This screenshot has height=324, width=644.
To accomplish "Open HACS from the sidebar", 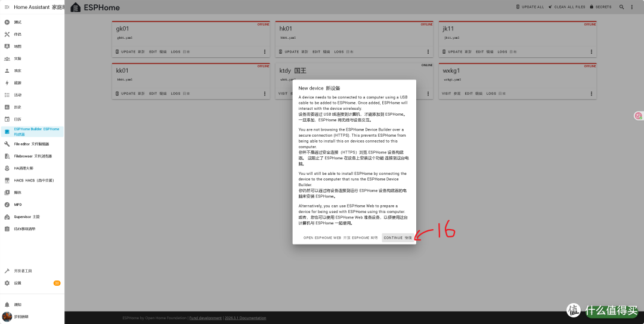I will pyautogui.click(x=32, y=180).
